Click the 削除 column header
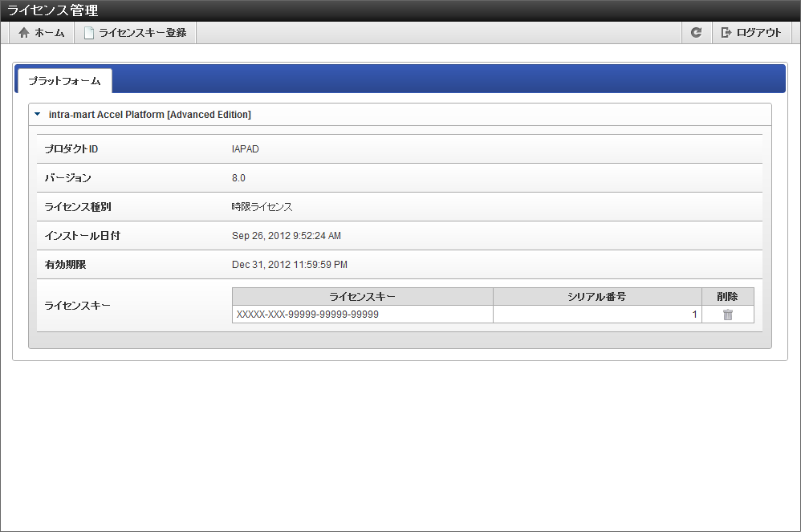 727,297
